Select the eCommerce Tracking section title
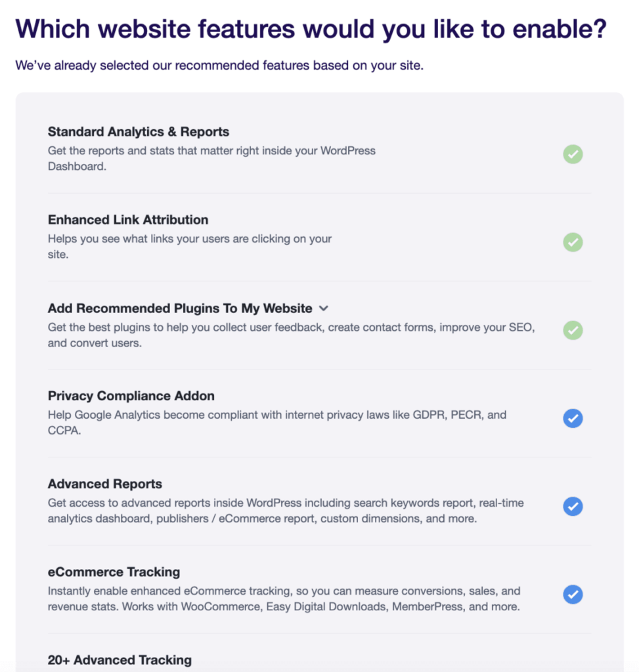 pyautogui.click(x=114, y=572)
